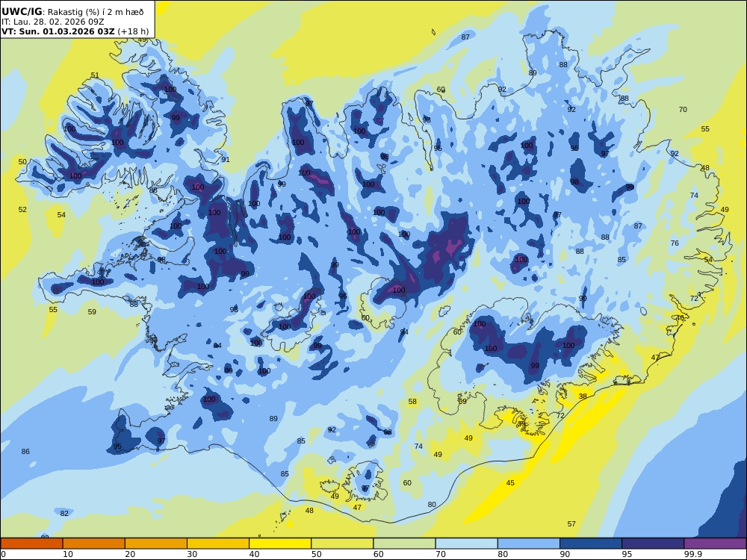Select the bright yellow 40–50 legend swatch
This screenshot has width=747, height=560.
pos(280,544)
